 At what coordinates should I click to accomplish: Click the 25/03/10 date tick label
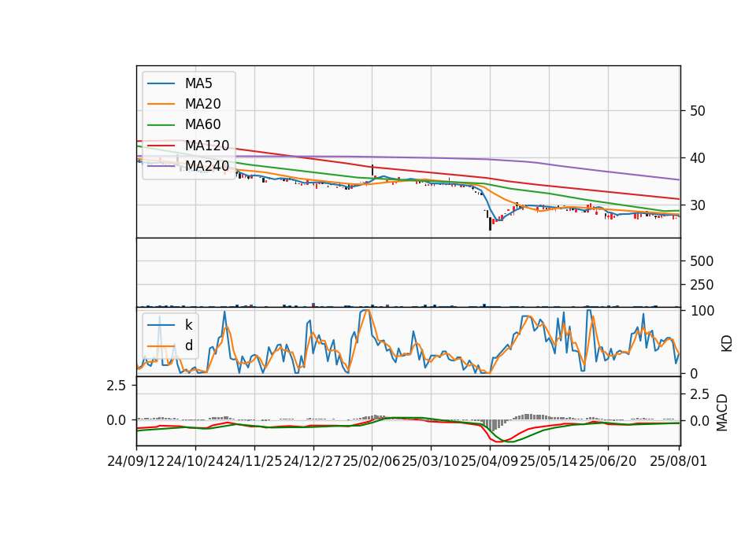pos(431,461)
